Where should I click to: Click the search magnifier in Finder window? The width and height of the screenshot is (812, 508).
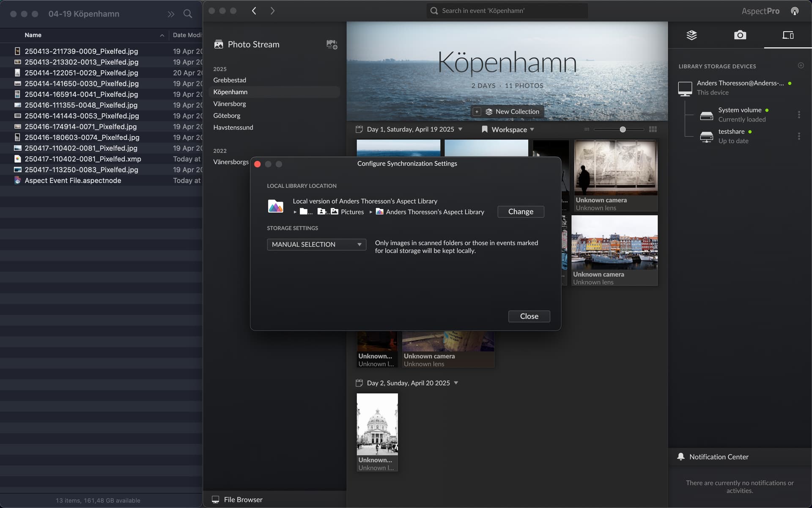188,14
